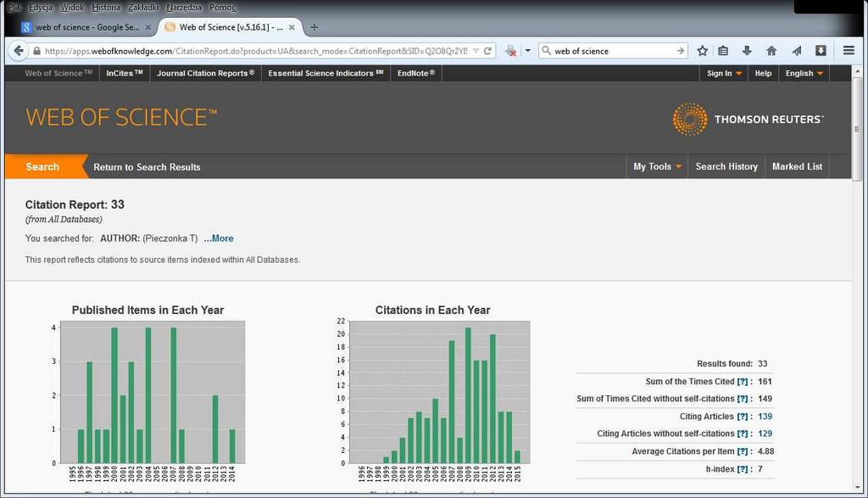Bookmark this page with the star icon
The height and width of the screenshot is (498, 868).
coord(703,51)
